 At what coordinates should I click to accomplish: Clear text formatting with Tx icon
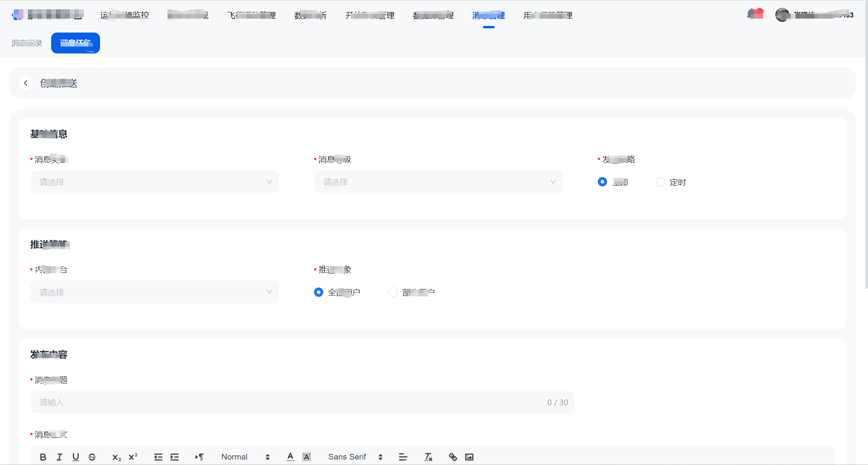coord(428,457)
